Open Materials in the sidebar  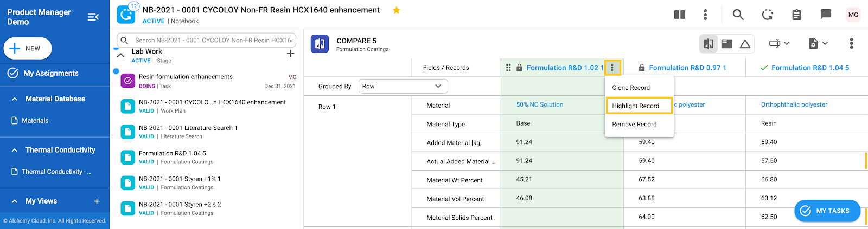click(x=35, y=121)
